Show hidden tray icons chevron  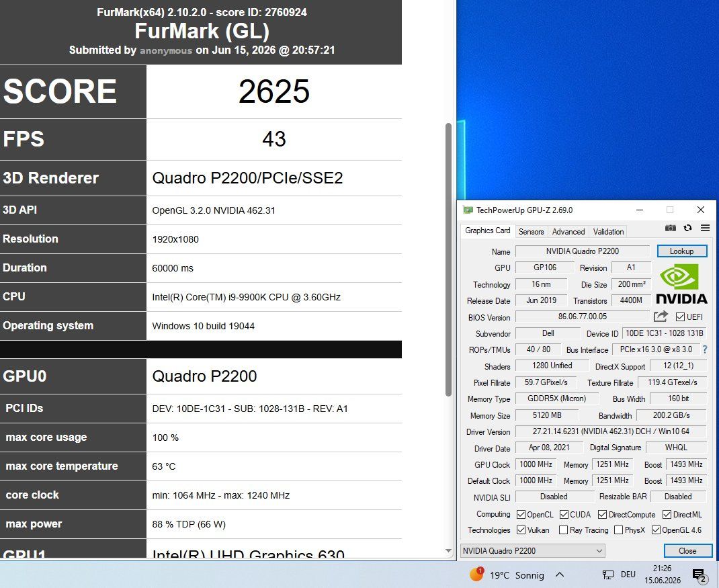click(x=560, y=575)
